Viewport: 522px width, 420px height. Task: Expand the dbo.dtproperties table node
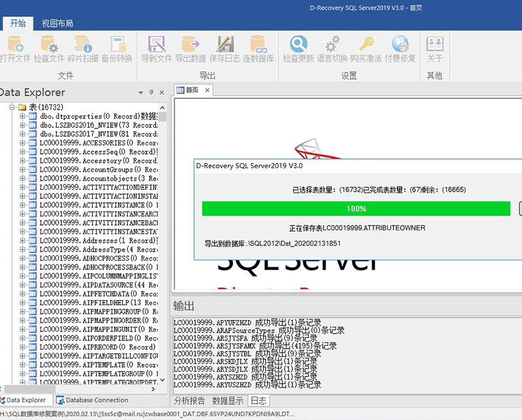click(22, 116)
